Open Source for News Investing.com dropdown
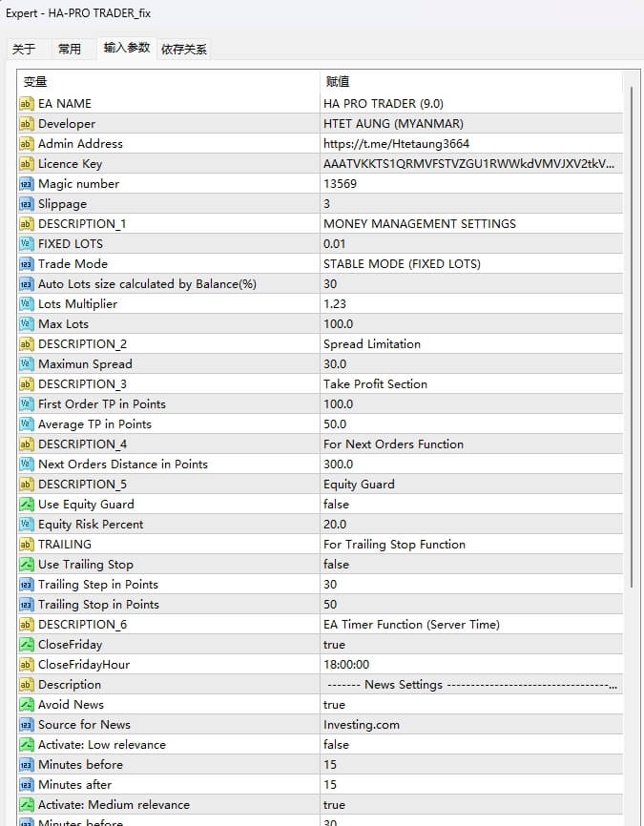Viewport: 644px width, 826px height. tap(362, 724)
